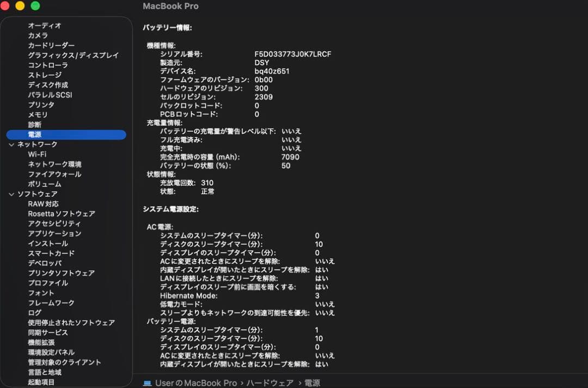The height and width of the screenshot is (388, 588).
Task: Click Hibernate Mode value 3
Action: (317, 296)
